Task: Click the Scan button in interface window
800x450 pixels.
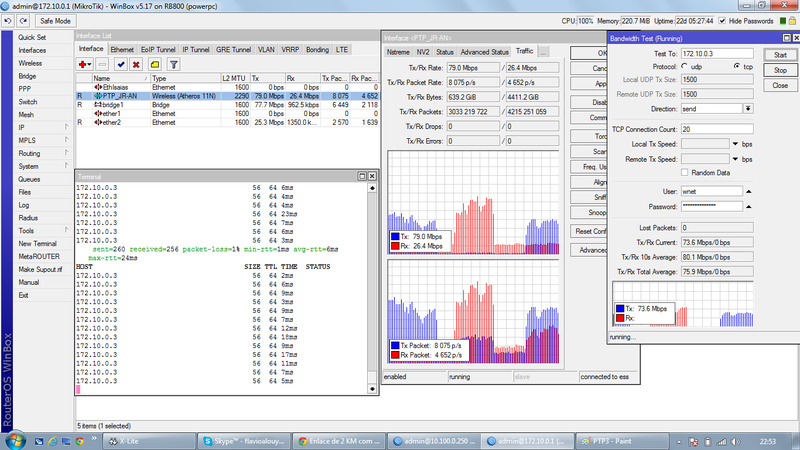Action: tap(590, 152)
